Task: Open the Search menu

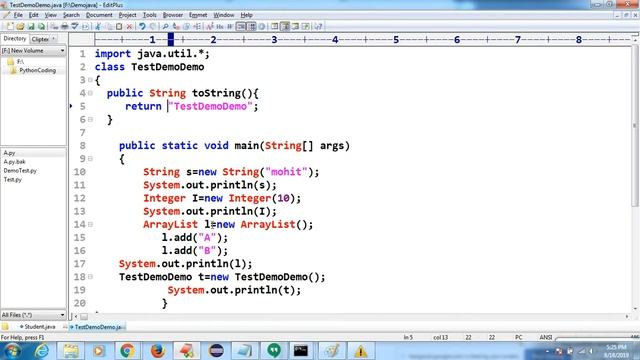Action: click(x=71, y=15)
